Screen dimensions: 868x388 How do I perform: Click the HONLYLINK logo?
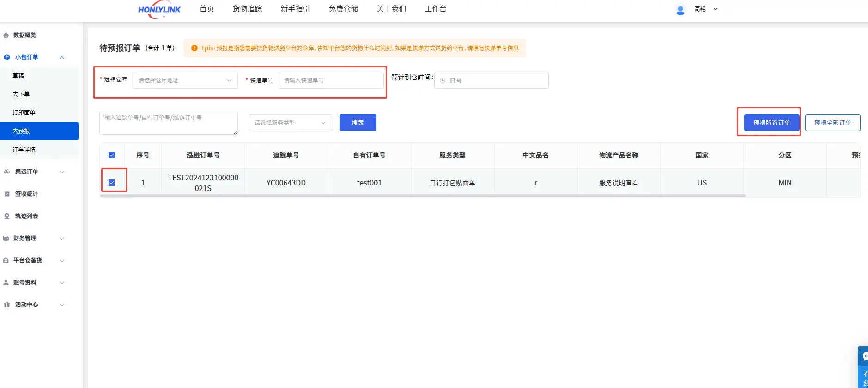click(x=159, y=10)
